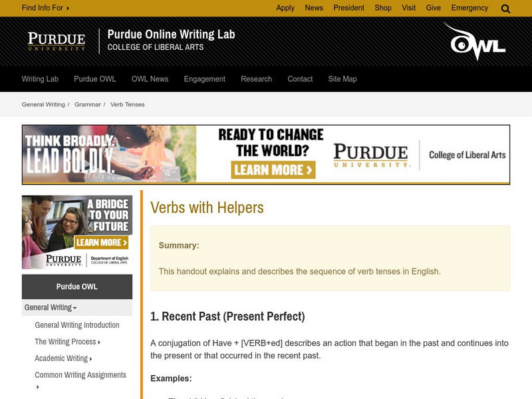Click the College of Liberal Arts subtitle

click(x=156, y=47)
